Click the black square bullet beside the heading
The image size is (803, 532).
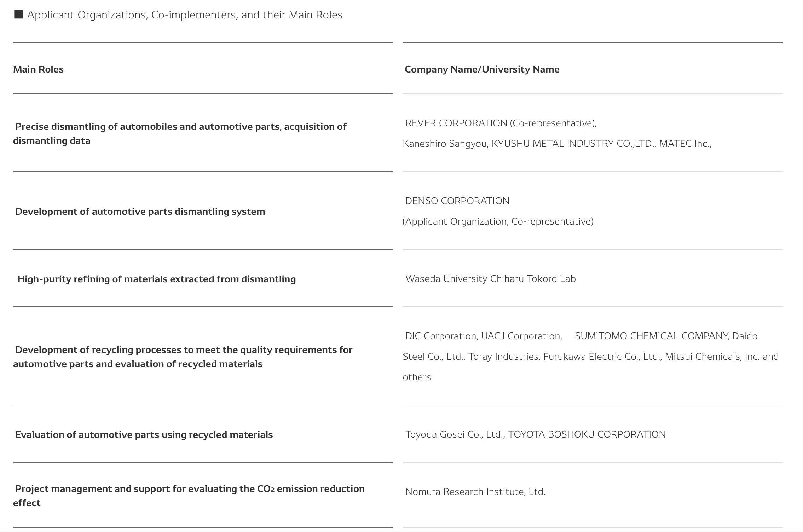click(x=18, y=15)
